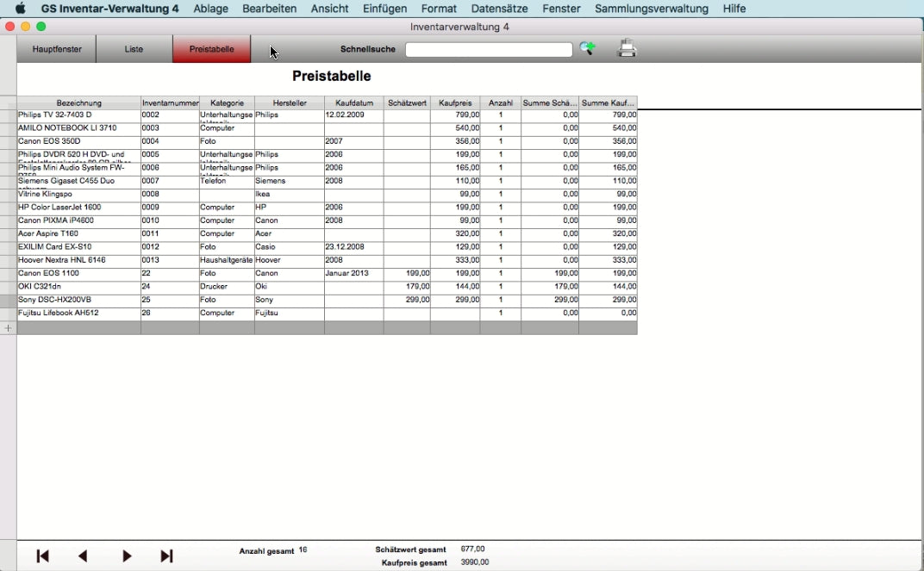This screenshot has height=571, width=924.
Task: Select the AMILO NOTEBOOK LI 3710 cell
Action: click(x=79, y=128)
